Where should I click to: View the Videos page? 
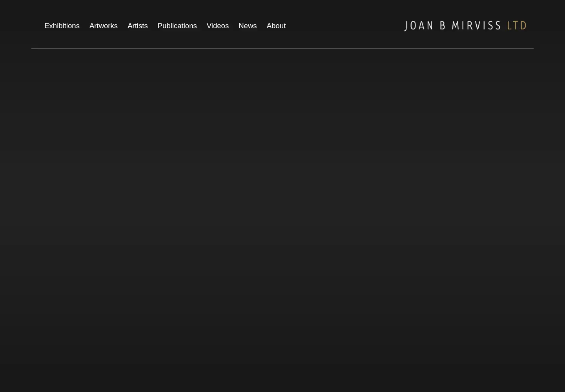pos(218,26)
